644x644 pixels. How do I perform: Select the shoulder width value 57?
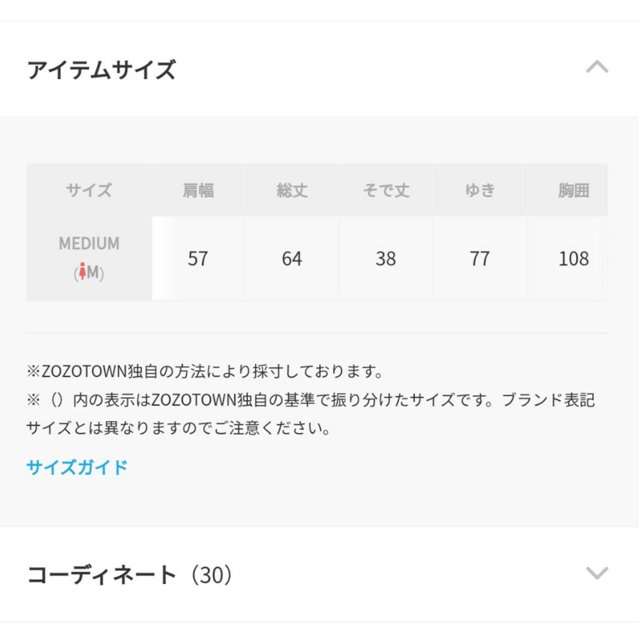(x=198, y=259)
